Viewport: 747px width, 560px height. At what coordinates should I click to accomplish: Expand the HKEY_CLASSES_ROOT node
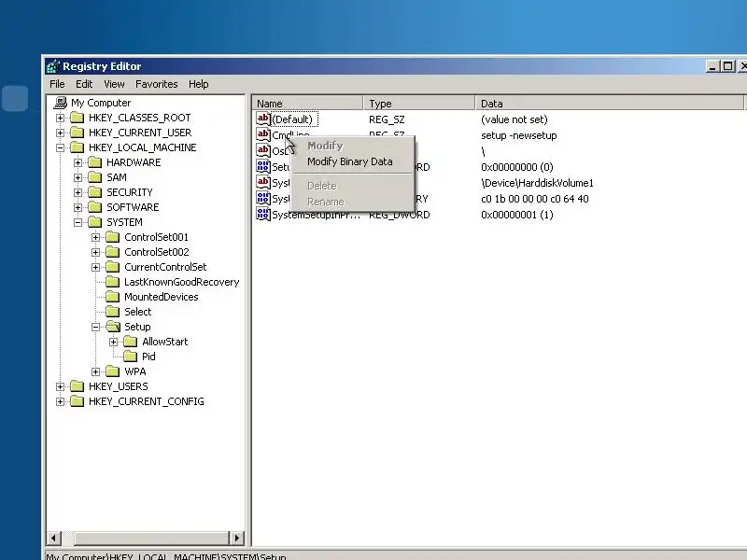[60, 119]
